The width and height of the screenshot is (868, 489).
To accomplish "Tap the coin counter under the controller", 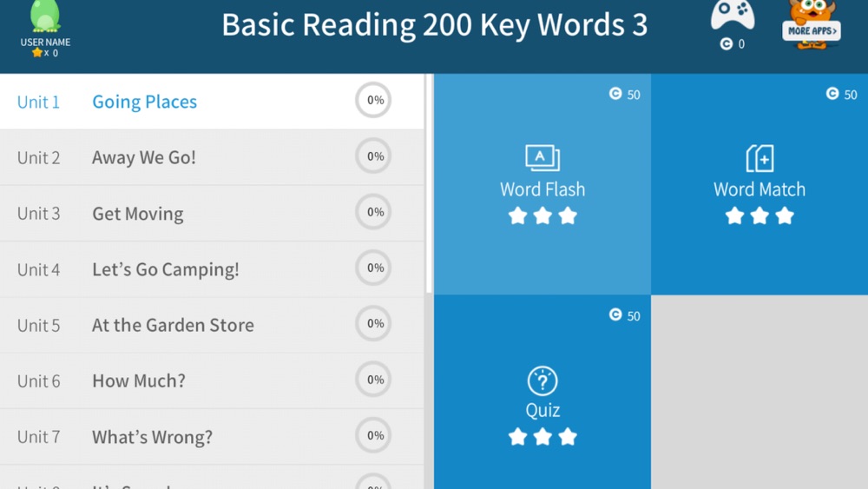I will 733,43.
